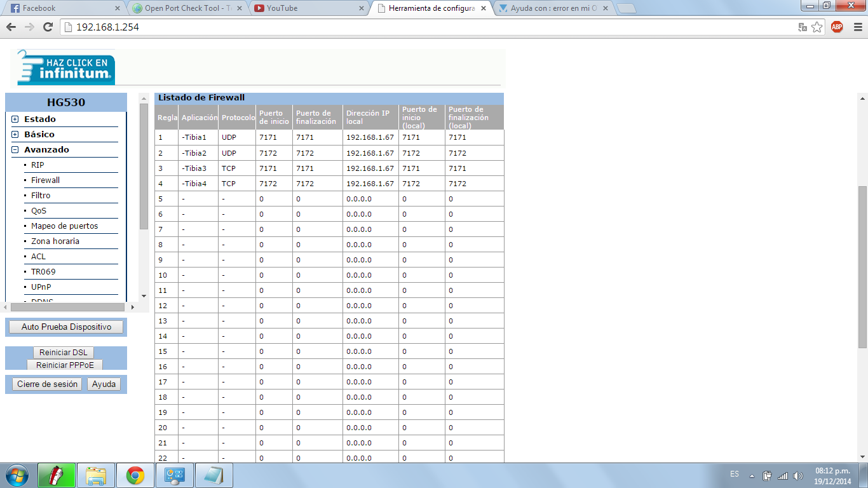Show hidden system tray icons
868x488 pixels.
[752, 475]
